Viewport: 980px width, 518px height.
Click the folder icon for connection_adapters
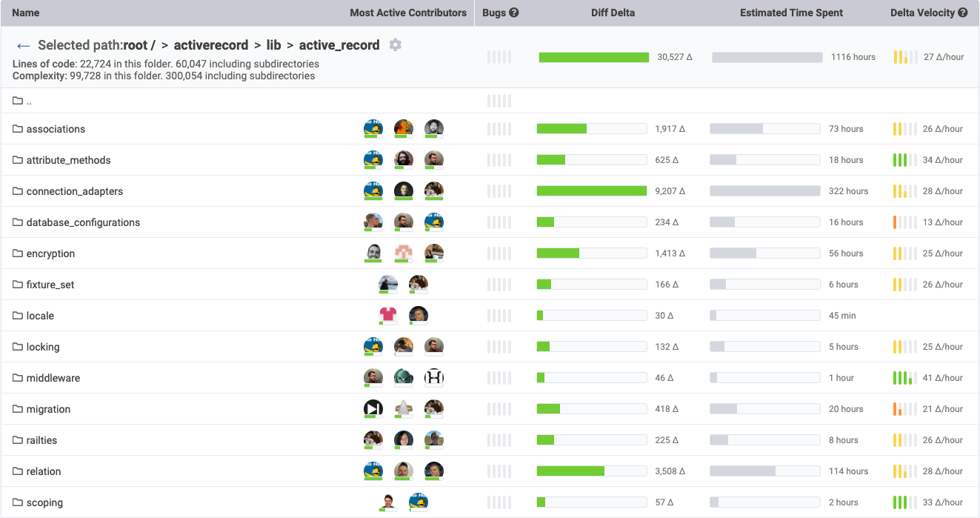click(x=18, y=191)
